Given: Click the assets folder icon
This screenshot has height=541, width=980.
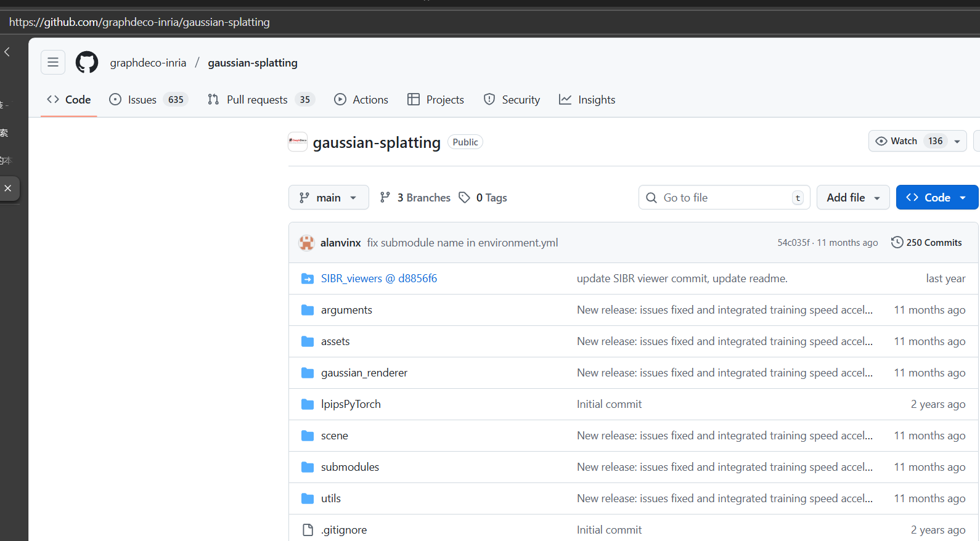Looking at the screenshot, I should tap(308, 341).
